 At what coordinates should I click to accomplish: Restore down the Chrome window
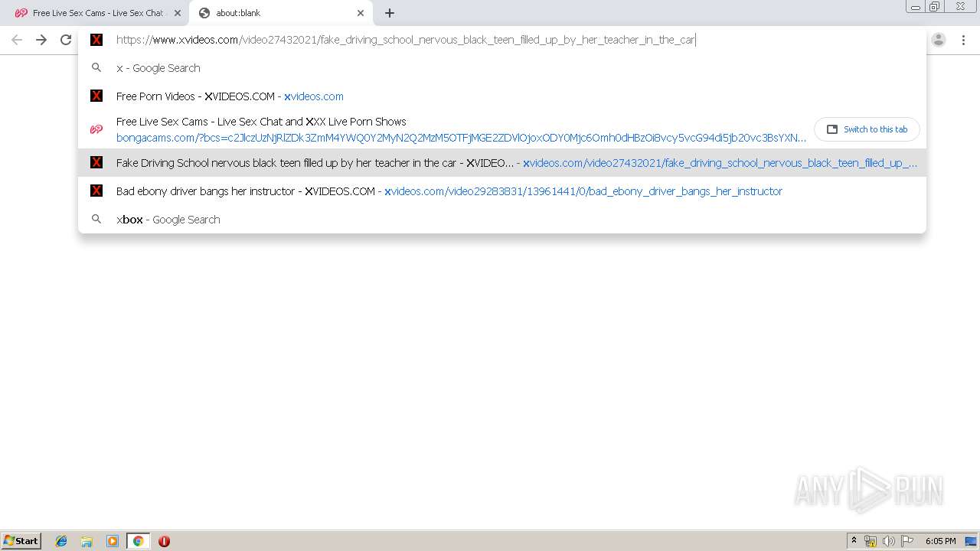tap(935, 7)
